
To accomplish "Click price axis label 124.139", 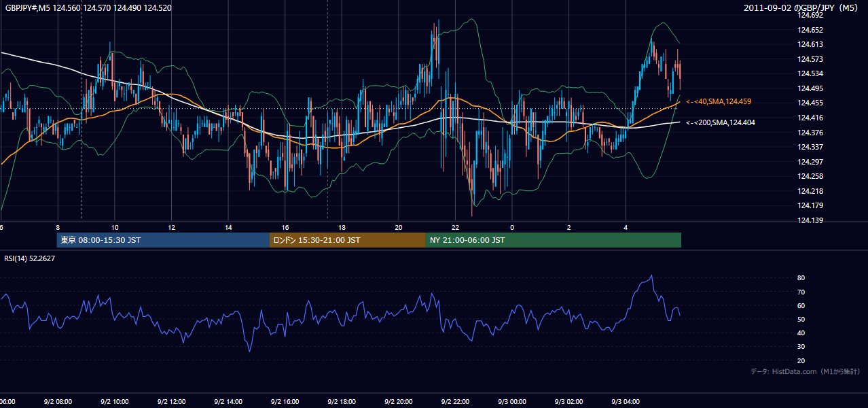I will (x=810, y=220).
